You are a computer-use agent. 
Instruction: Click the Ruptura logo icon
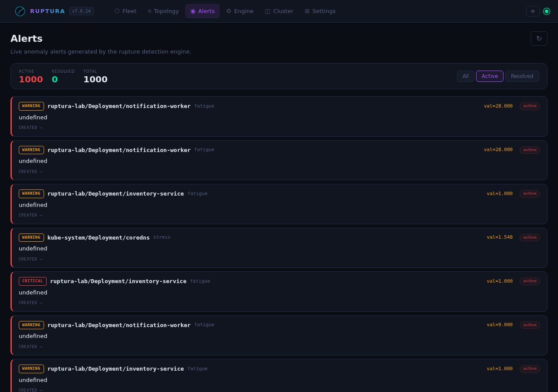(x=20, y=11)
